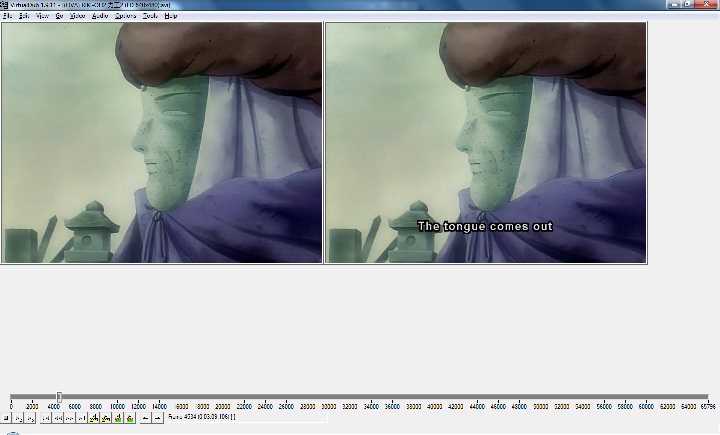Set selection mark-out point
This screenshot has width=720, height=435.
pos(158,418)
